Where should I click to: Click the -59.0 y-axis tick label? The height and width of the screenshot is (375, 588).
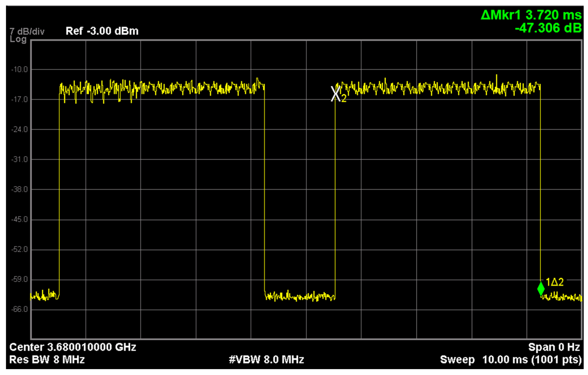coord(19,280)
